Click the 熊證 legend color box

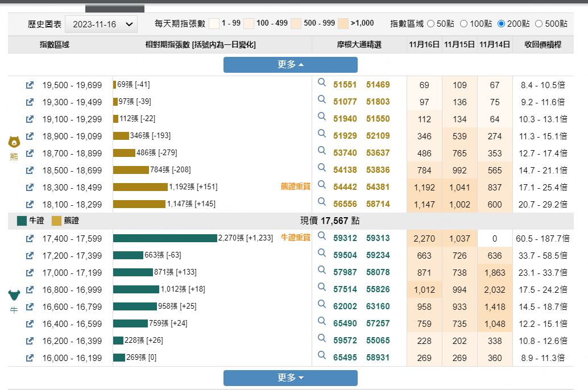(57, 221)
